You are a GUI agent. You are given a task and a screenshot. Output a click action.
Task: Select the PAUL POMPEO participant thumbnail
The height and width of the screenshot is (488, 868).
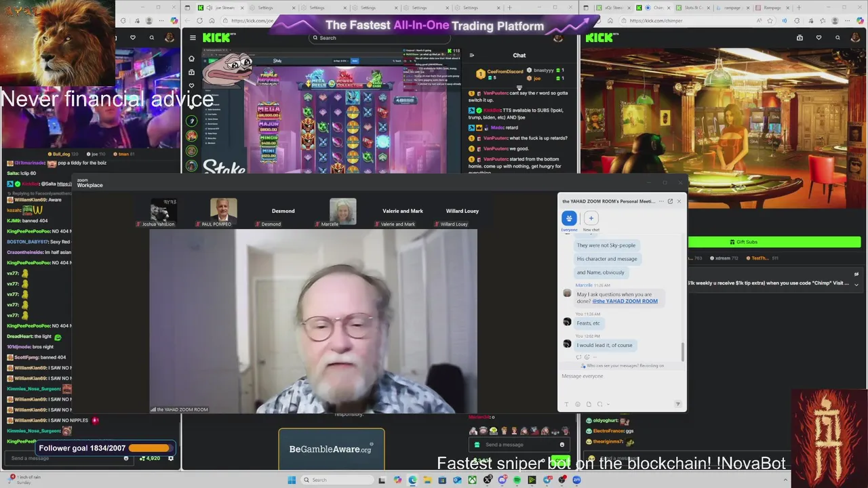(x=223, y=212)
